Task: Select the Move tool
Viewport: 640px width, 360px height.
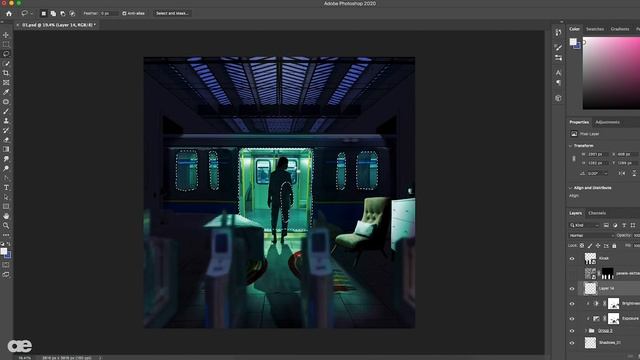Action: point(6,35)
